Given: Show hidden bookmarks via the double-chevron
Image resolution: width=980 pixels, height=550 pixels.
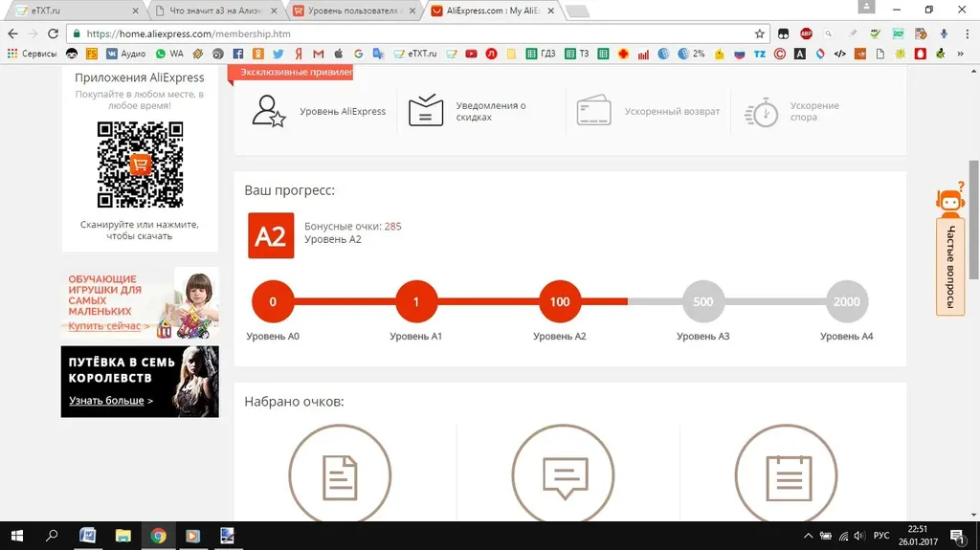Looking at the screenshot, I should 961,54.
